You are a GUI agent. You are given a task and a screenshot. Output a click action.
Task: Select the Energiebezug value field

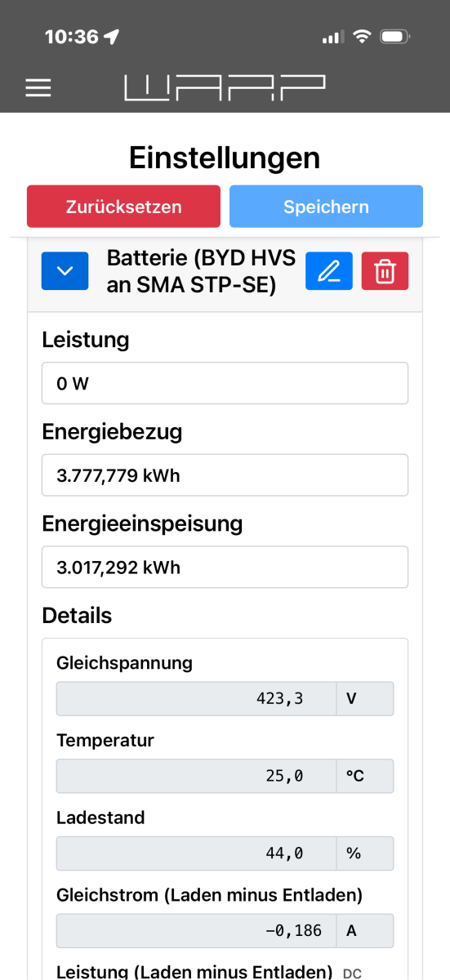point(225,475)
